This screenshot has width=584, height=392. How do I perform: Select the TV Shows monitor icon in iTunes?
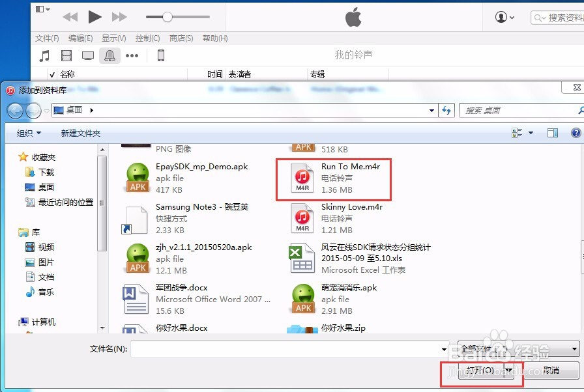88,56
